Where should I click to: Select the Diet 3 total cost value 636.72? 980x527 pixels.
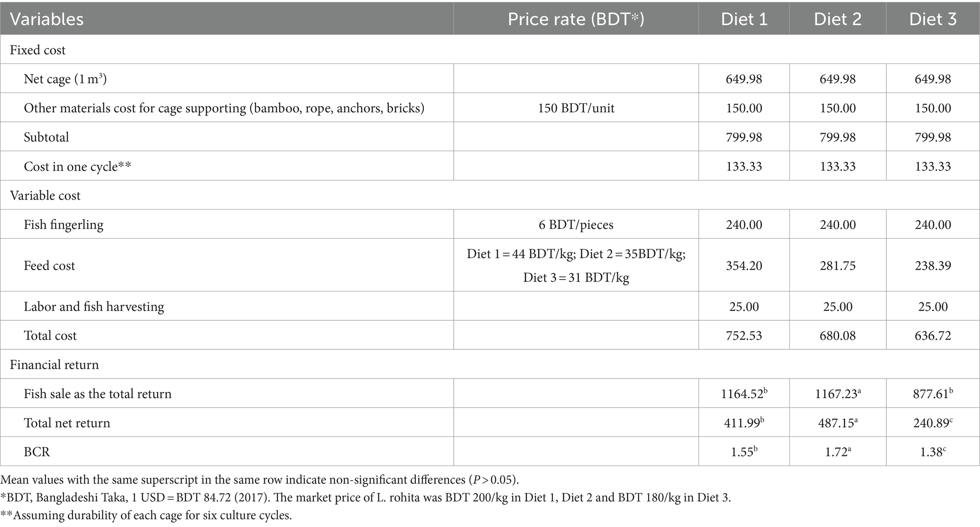[933, 336]
